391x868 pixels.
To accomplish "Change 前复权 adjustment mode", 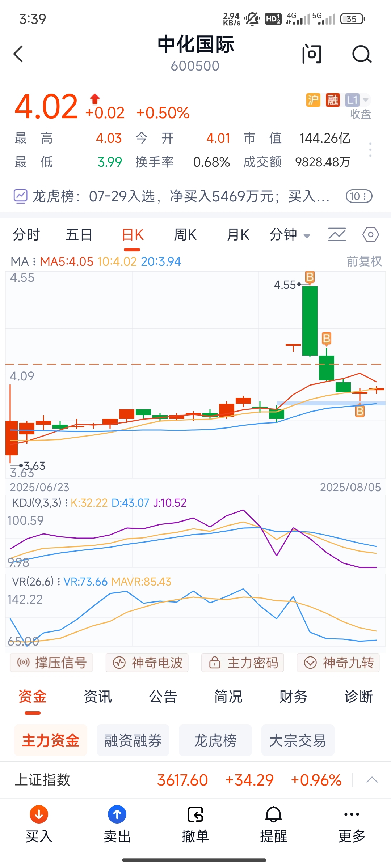I will (364, 261).
